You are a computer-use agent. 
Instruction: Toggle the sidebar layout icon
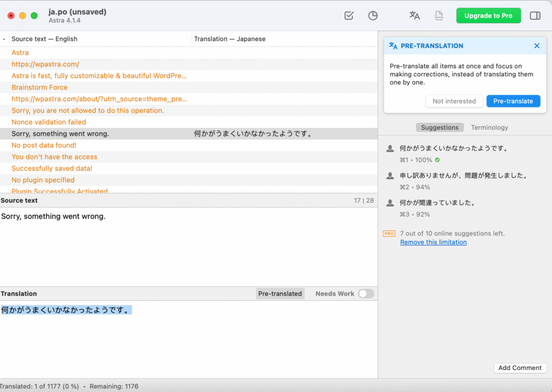(x=535, y=16)
